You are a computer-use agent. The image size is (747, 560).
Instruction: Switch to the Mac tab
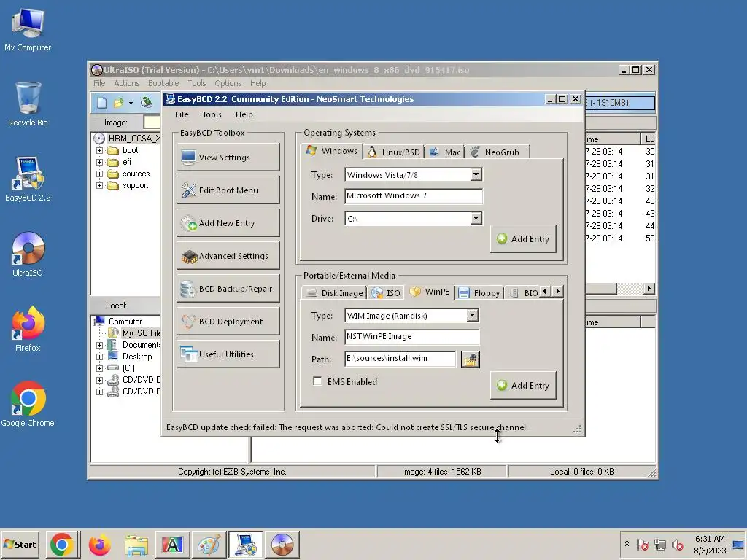445,152
